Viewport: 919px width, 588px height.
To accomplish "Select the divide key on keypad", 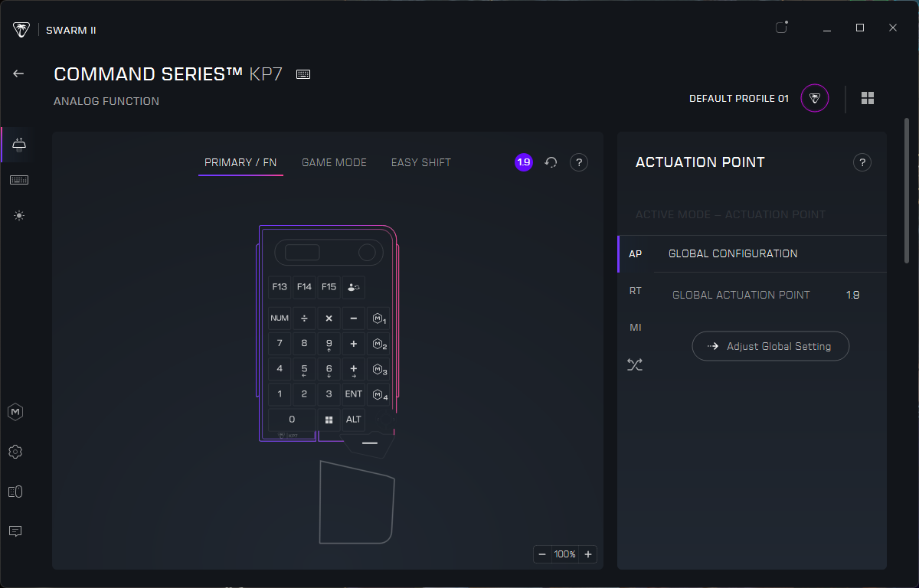I will (304, 318).
